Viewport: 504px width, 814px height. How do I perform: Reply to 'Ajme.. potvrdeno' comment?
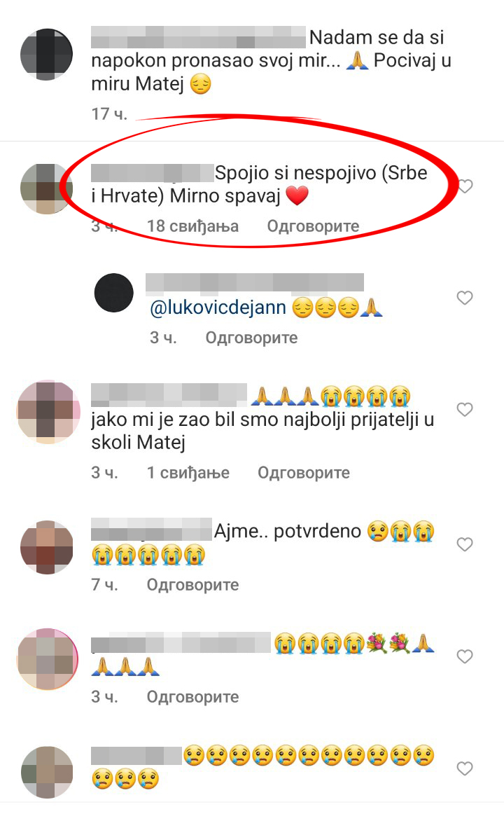(193, 584)
